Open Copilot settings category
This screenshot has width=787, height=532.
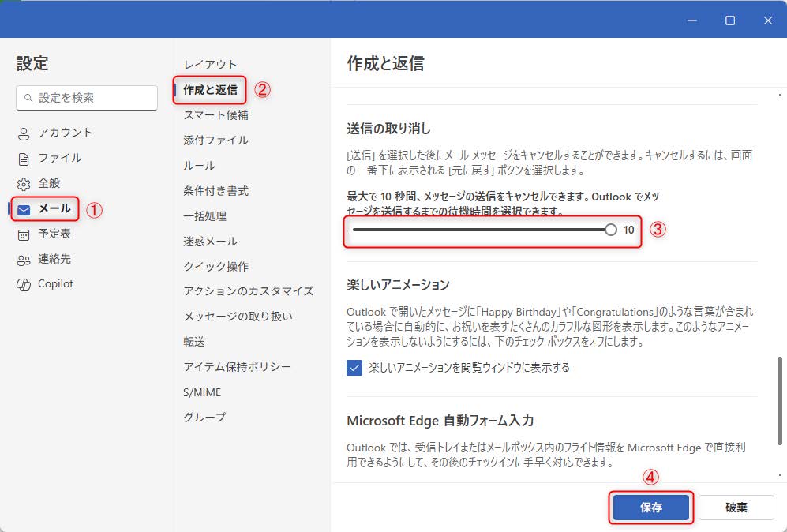56,283
